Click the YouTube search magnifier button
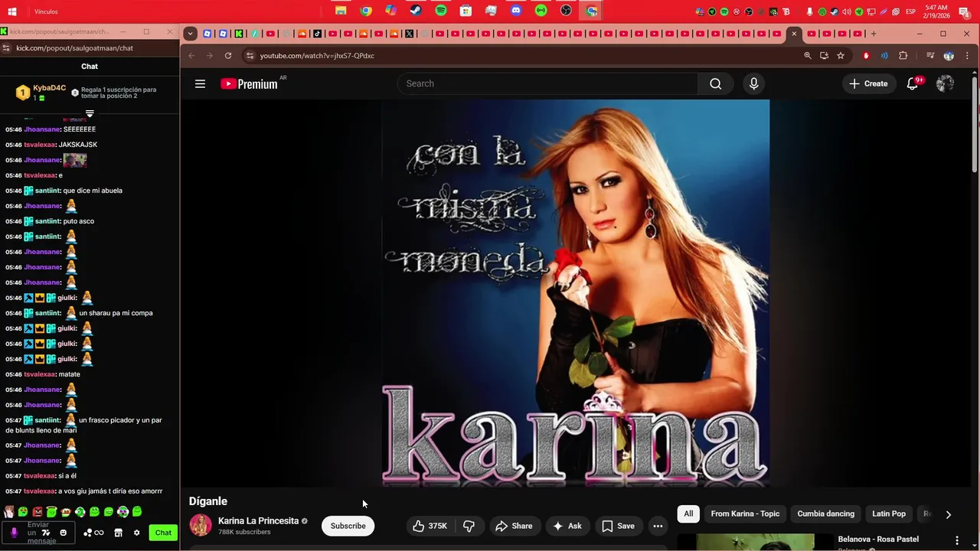 [715, 84]
